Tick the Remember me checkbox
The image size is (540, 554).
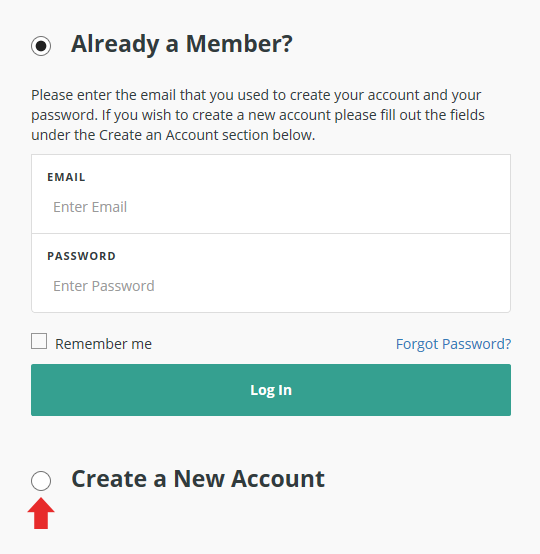39,341
